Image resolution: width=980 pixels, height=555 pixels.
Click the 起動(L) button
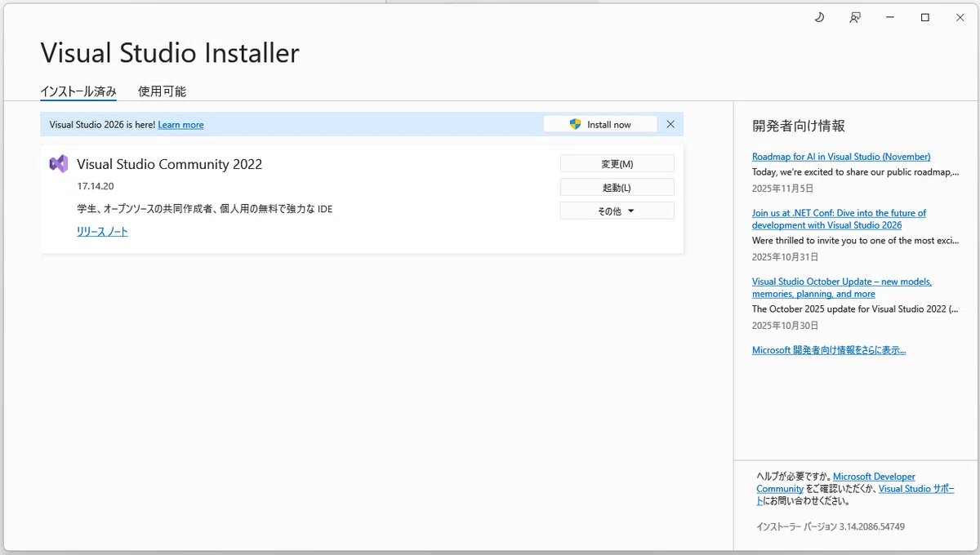(617, 188)
